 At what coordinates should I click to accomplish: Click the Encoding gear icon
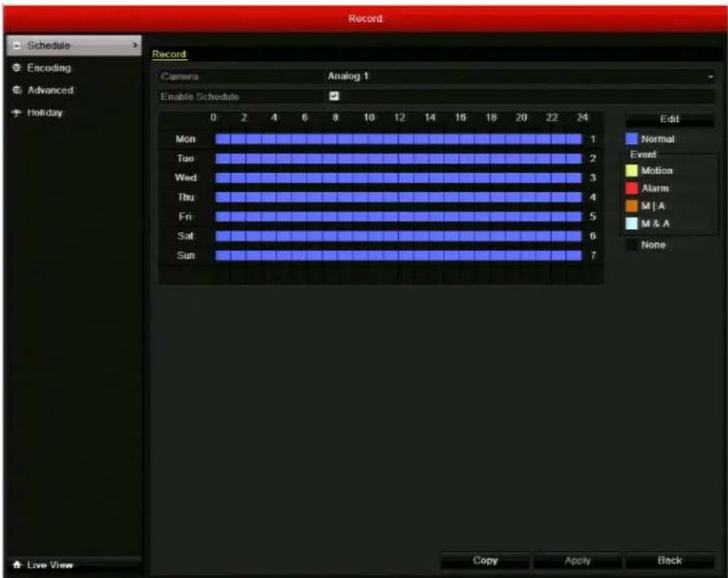click(x=17, y=68)
